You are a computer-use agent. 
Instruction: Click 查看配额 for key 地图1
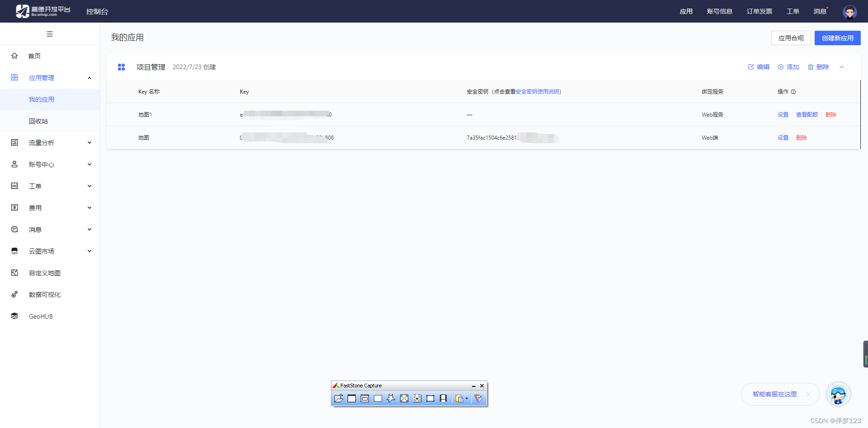click(807, 115)
